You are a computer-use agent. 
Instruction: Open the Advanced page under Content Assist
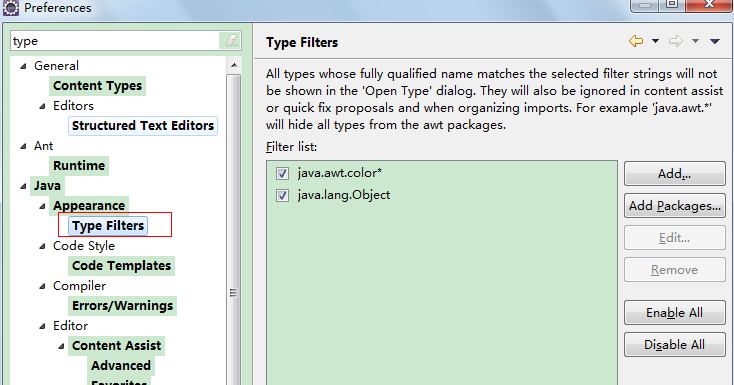[x=121, y=365]
